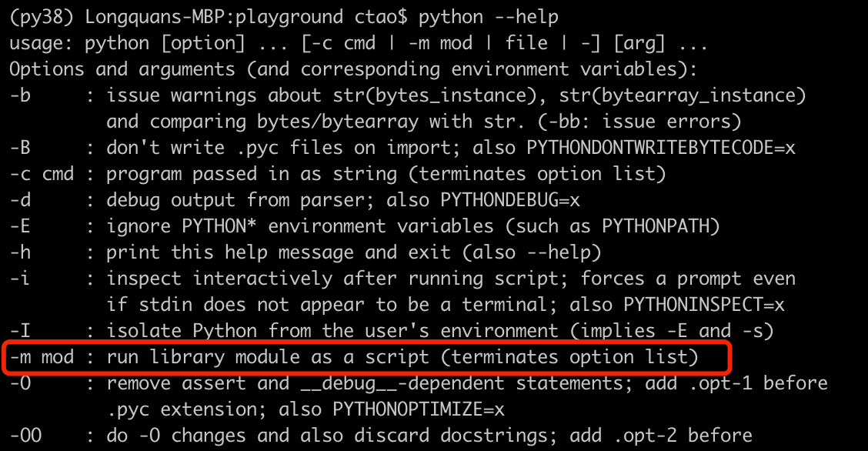Click the '-i' option flag
The width and height of the screenshot is (868, 451).
(20, 279)
